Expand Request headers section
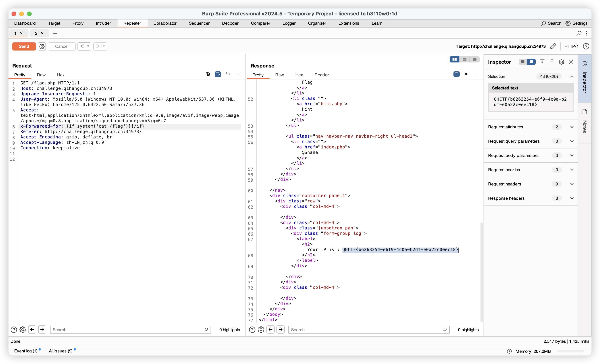The width and height of the screenshot is (600, 364). click(572, 184)
